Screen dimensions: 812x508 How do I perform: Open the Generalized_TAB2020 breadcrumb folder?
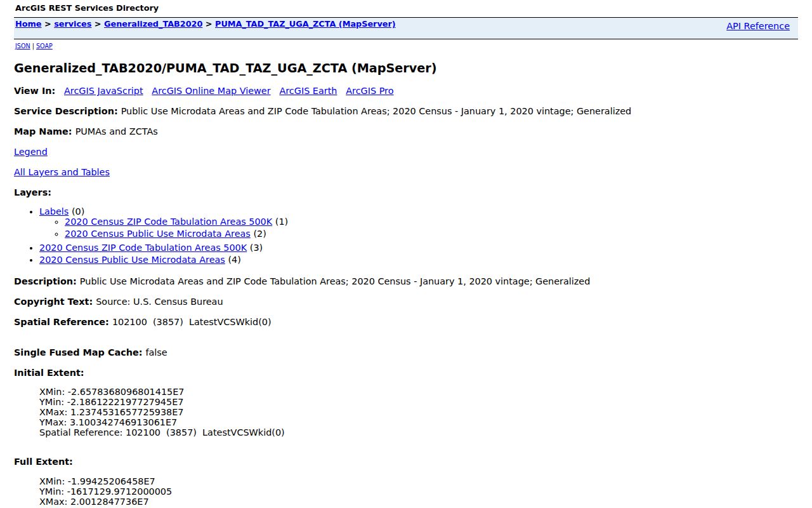[154, 24]
